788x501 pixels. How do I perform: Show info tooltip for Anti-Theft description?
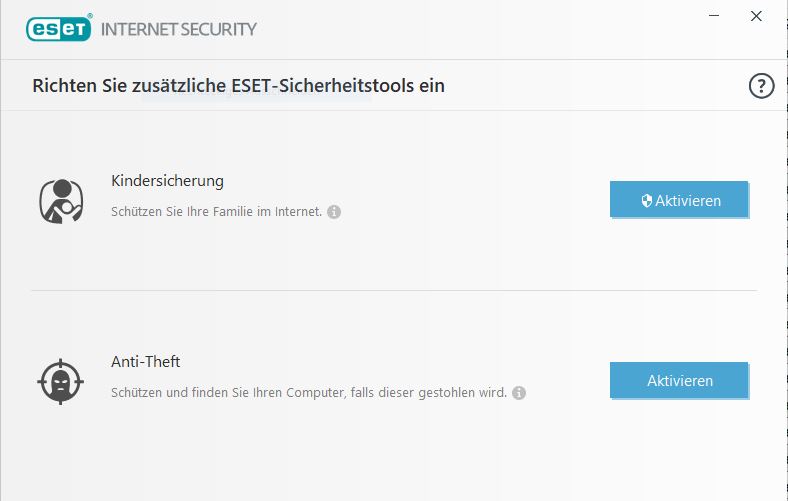point(519,393)
